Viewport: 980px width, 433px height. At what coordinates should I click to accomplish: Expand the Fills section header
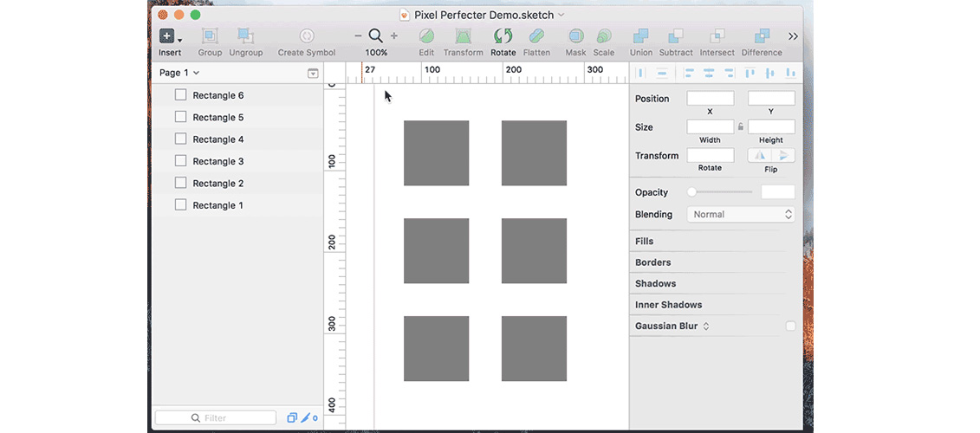645,242
